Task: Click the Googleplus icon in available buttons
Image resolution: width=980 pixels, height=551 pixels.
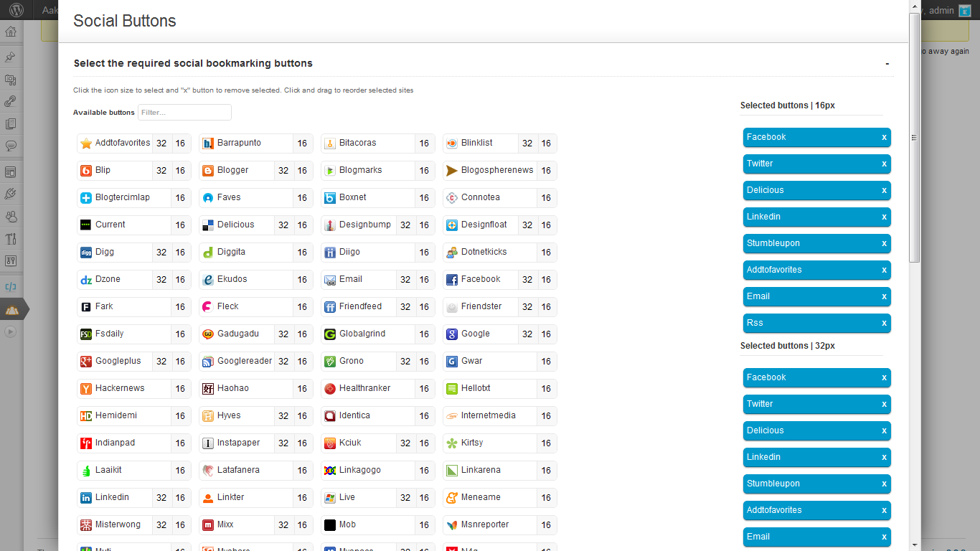Action: click(x=86, y=362)
